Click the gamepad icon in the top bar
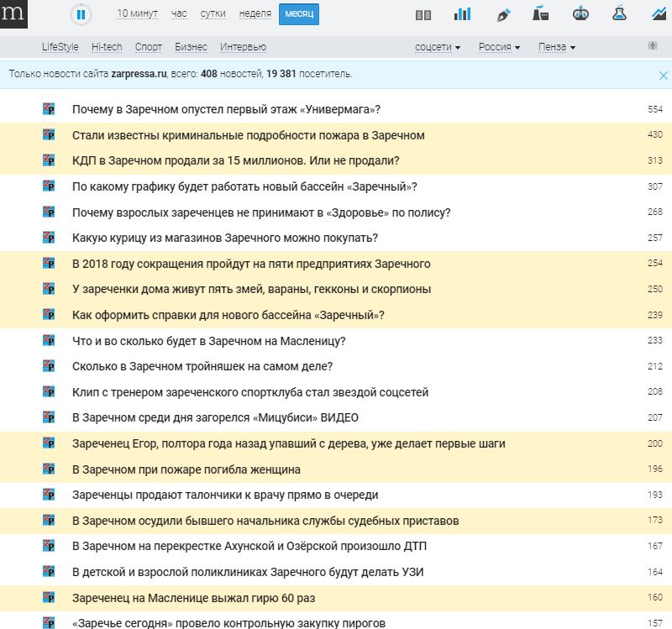 pyautogui.click(x=580, y=14)
